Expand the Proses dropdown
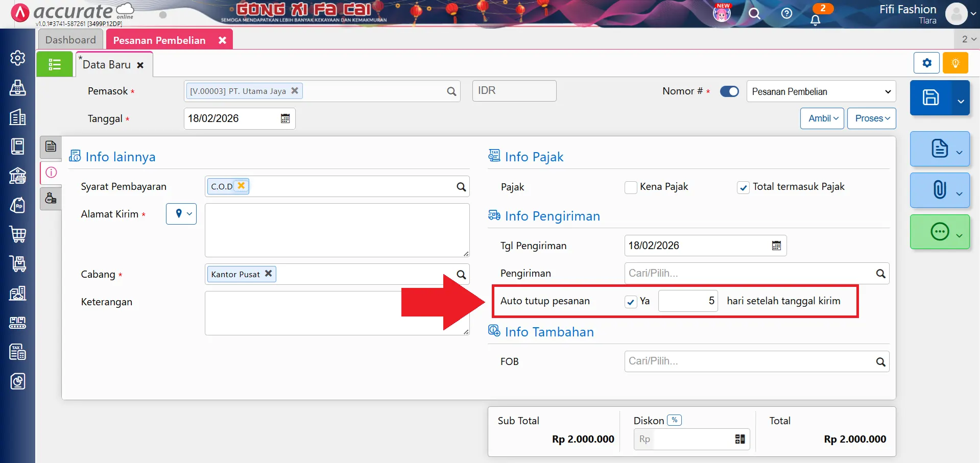The width and height of the screenshot is (980, 463). tap(871, 118)
